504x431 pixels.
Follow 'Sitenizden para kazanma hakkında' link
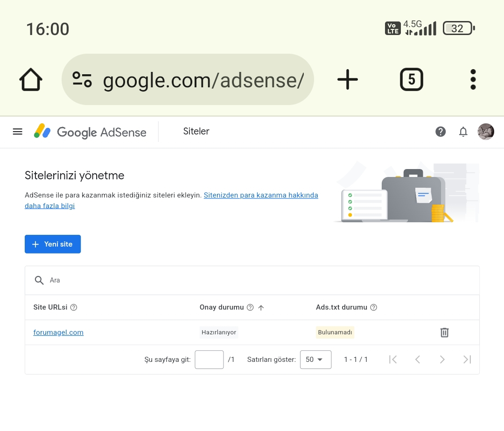(x=261, y=195)
